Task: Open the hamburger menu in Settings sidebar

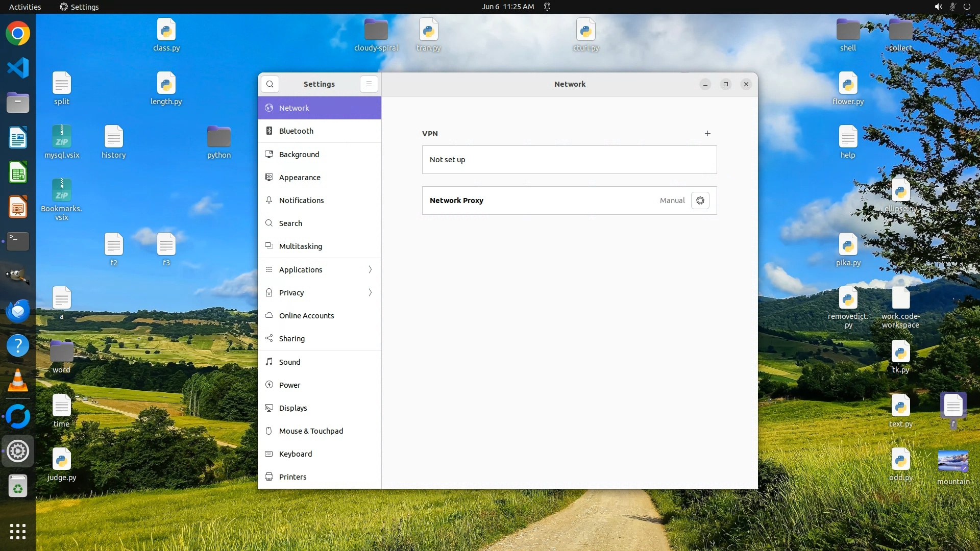Action: [x=369, y=84]
